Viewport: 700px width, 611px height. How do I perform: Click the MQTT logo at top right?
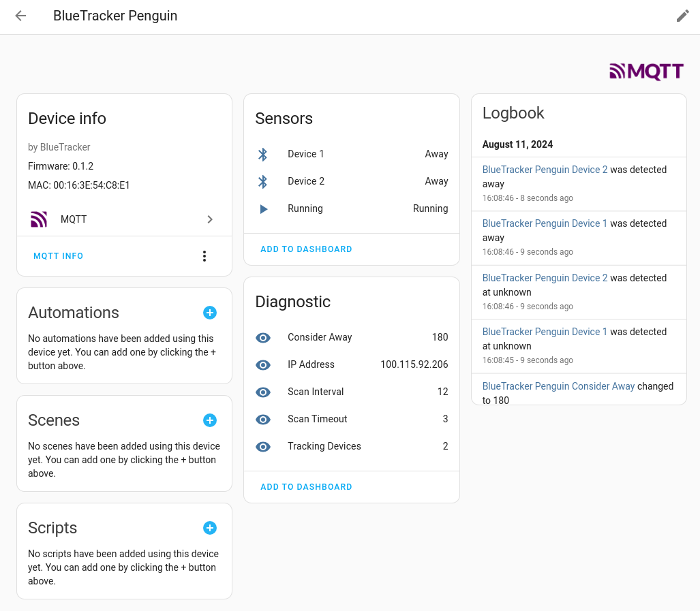(x=646, y=72)
